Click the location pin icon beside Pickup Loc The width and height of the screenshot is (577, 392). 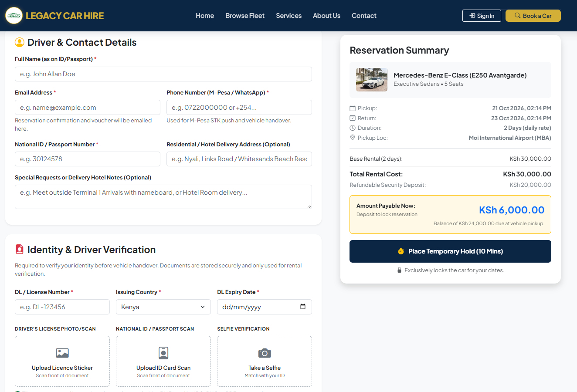pyautogui.click(x=353, y=138)
